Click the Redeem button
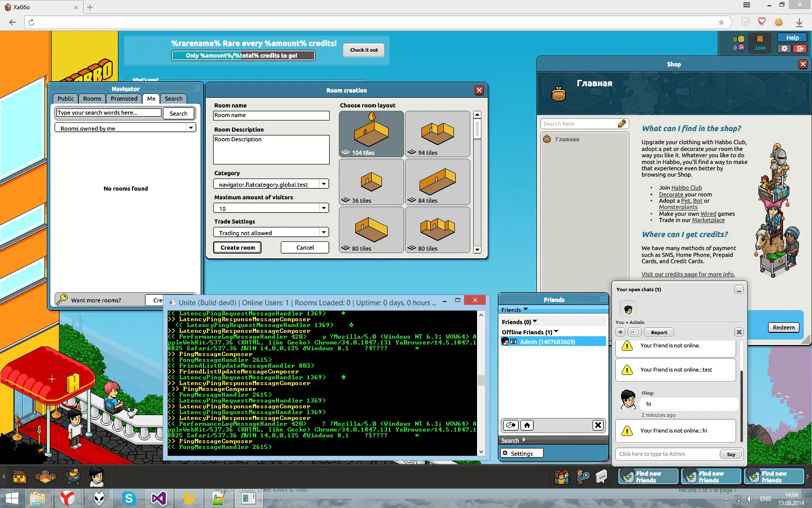The width and height of the screenshot is (812, 508). tap(783, 328)
